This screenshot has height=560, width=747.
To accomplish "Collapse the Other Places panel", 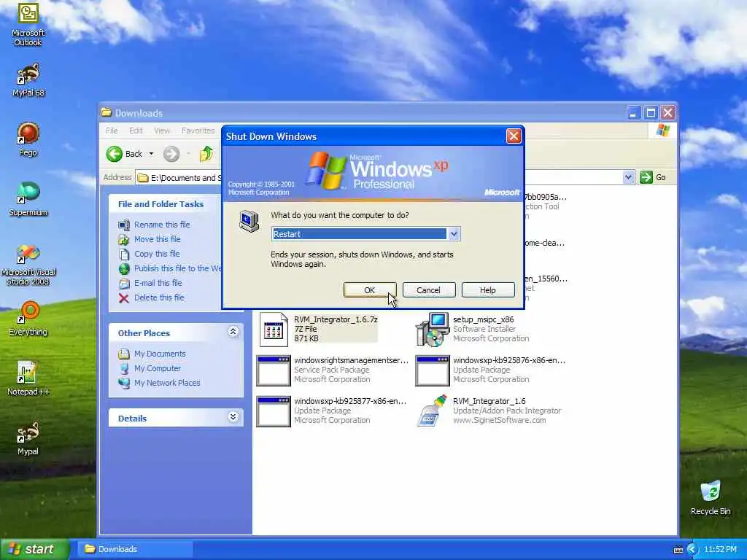I will click(x=233, y=332).
